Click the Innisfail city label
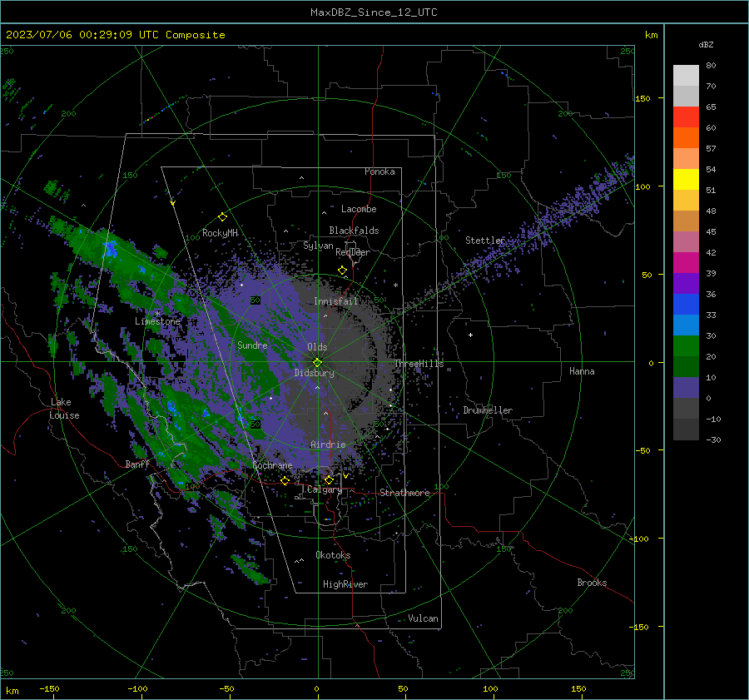This screenshot has height=700, width=749. click(335, 301)
